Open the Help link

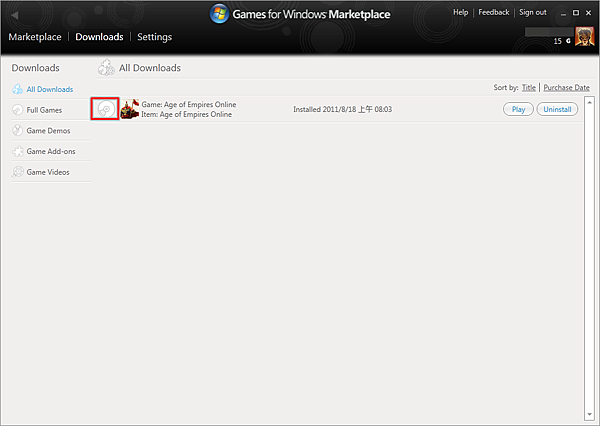pyautogui.click(x=461, y=12)
